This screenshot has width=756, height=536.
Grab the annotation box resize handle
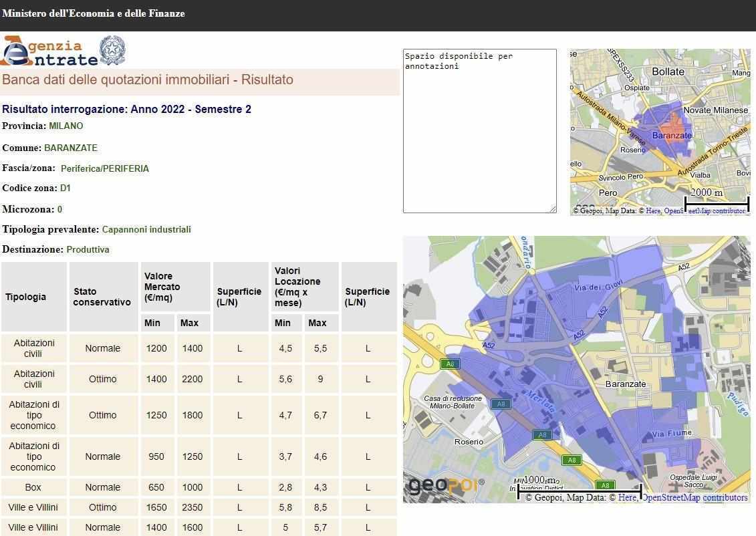pyautogui.click(x=552, y=209)
